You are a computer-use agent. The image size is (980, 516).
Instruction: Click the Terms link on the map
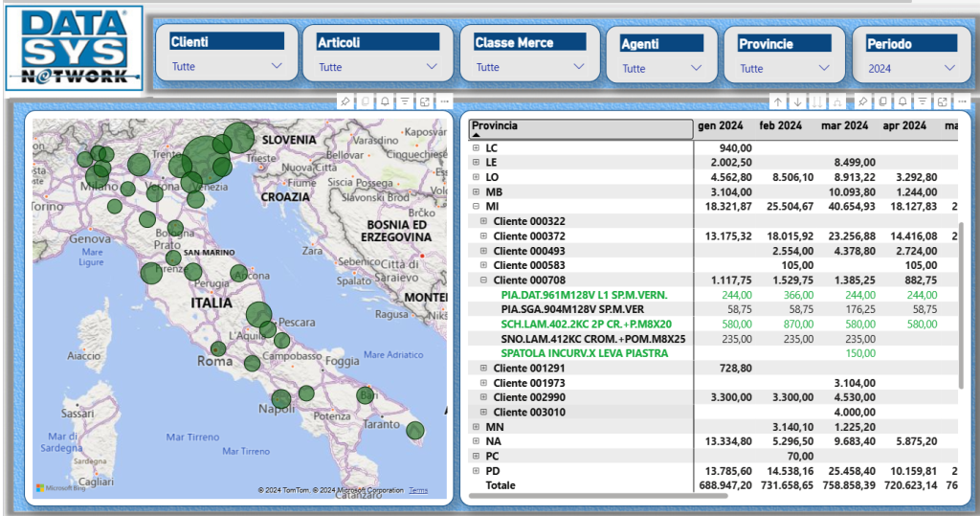point(418,490)
